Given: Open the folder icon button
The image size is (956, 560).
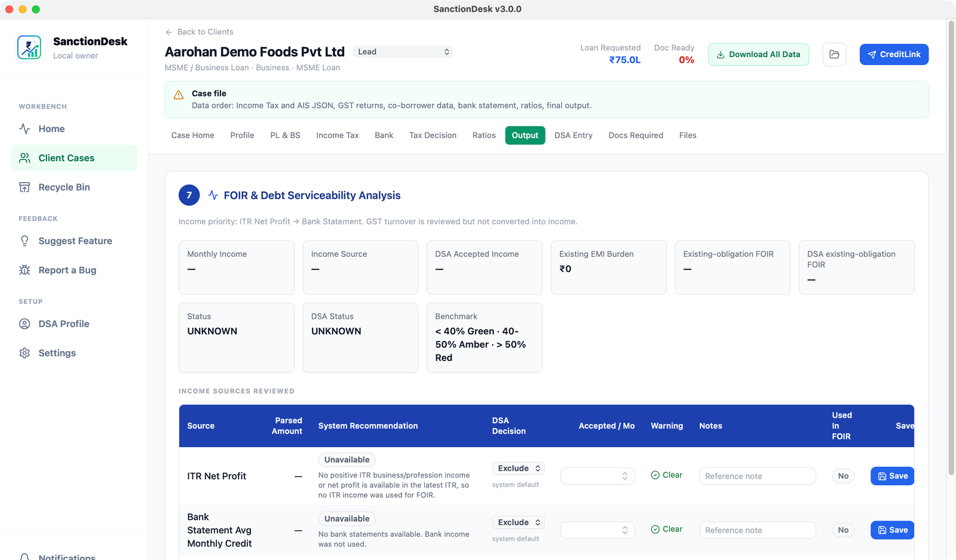Looking at the screenshot, I should point(834,54).
